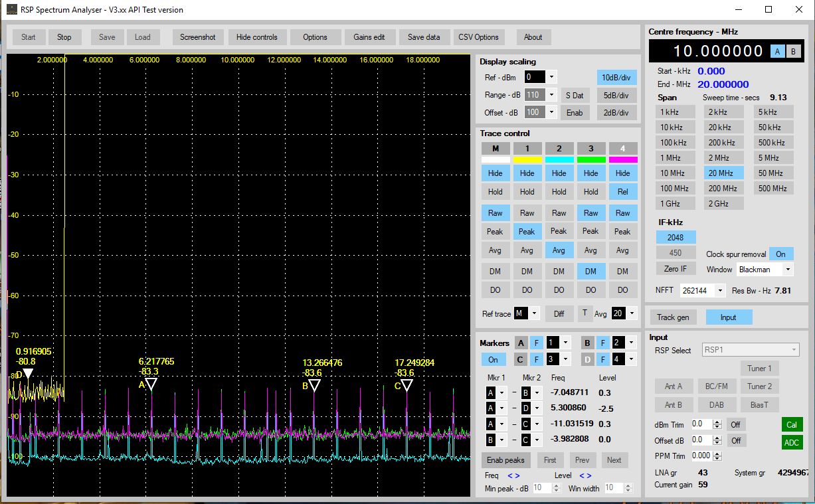Image resolution: width=815 pixels, height=504 pixels.
Task: Select the trace M header button
Action: 496,148
